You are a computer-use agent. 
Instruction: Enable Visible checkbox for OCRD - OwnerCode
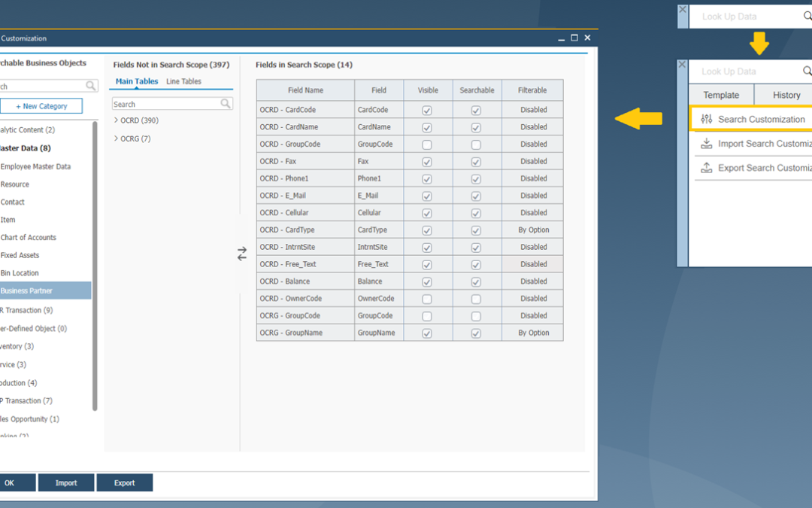click(427, 299)
